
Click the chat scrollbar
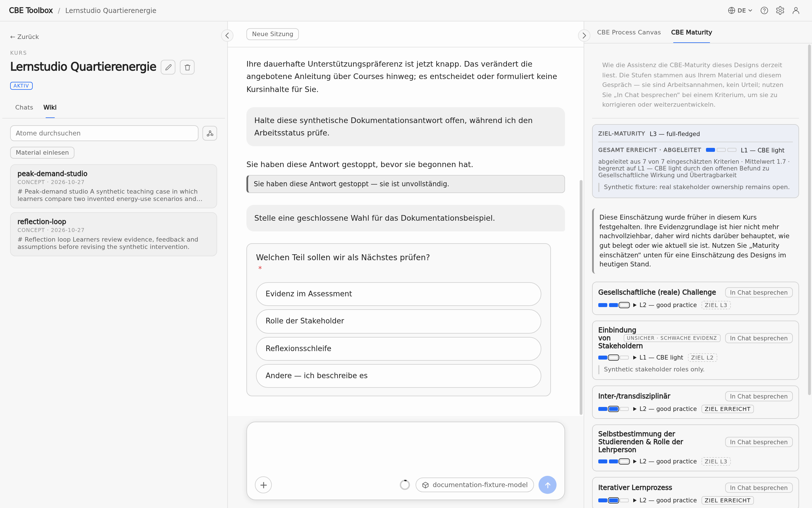581,297
